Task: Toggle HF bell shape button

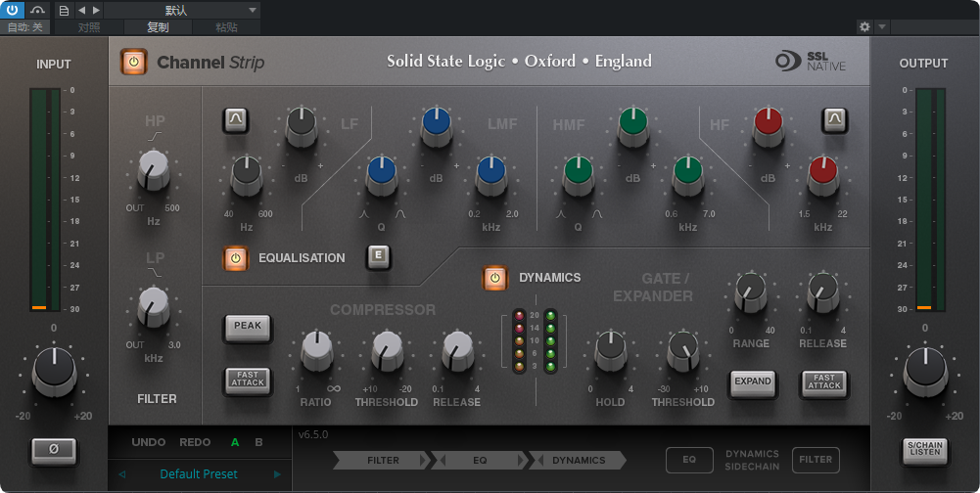Action: coord(834,120)
